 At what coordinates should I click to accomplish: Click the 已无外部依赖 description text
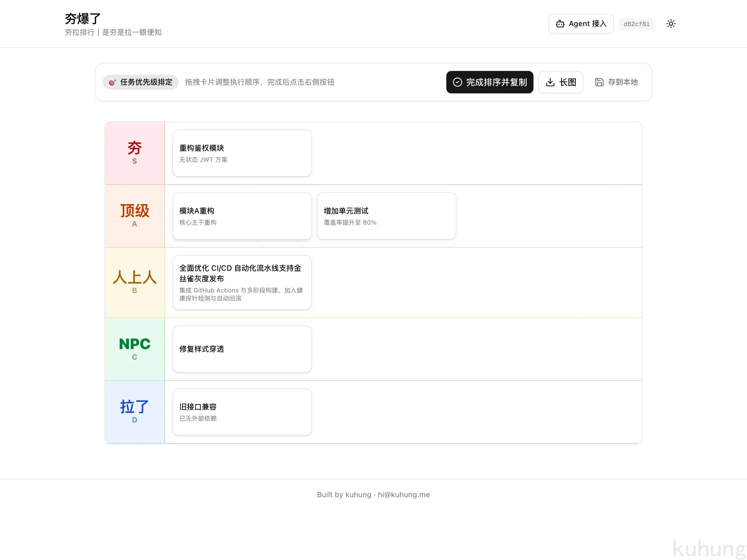(198, 418)
